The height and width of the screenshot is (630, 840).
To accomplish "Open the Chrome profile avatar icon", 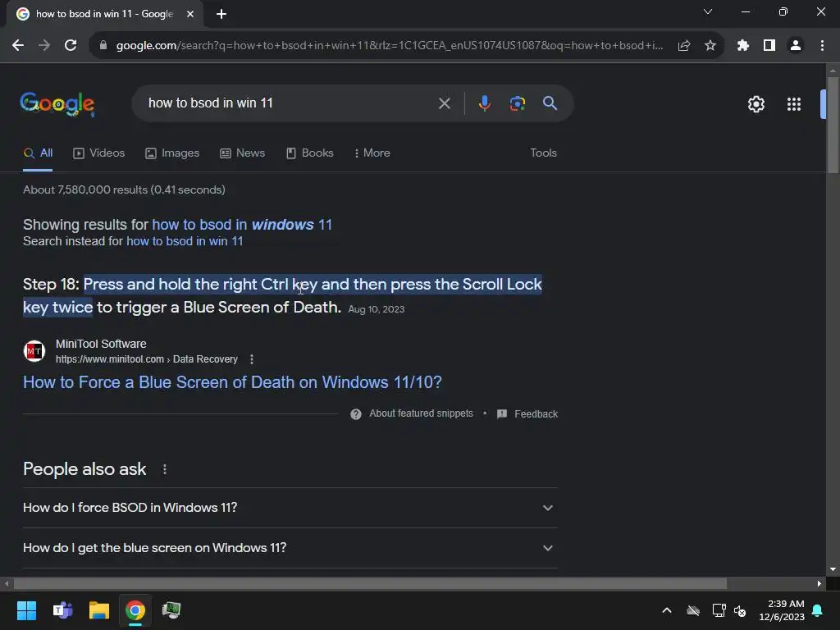I will [x=796, y=46].
